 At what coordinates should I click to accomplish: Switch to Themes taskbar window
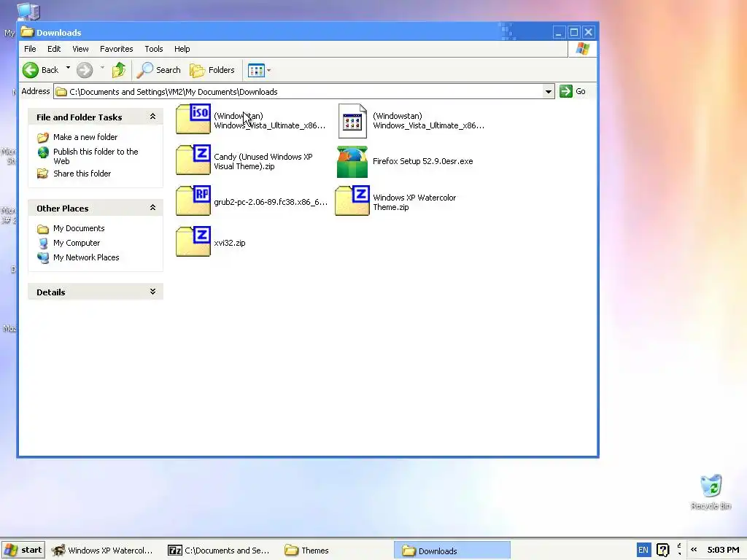pos(307,551)
